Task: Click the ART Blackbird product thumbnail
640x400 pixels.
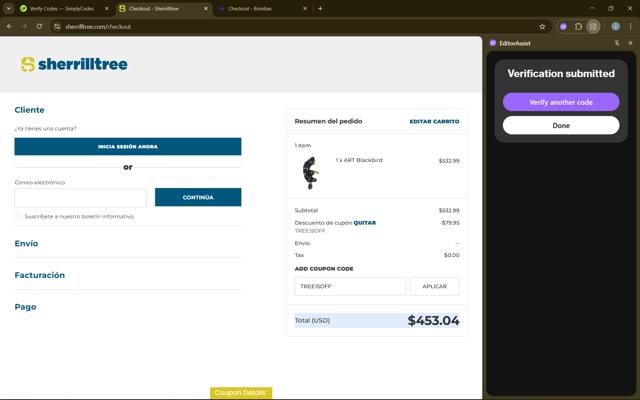Action: point(310,173)
